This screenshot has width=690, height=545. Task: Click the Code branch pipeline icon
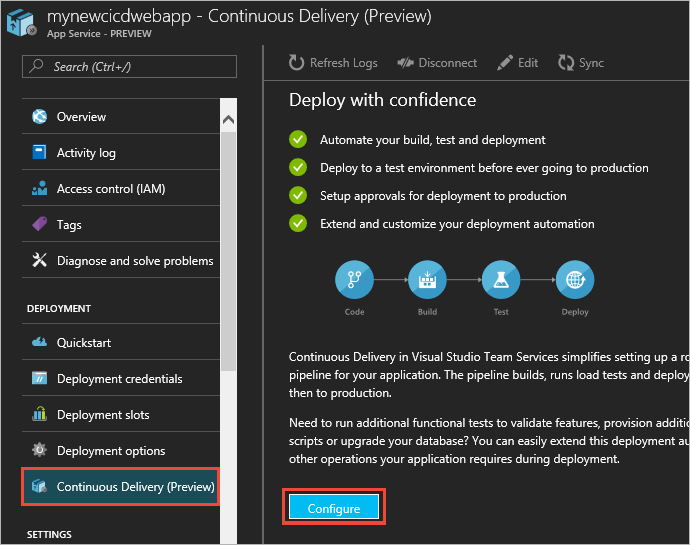tap(354, 280)
